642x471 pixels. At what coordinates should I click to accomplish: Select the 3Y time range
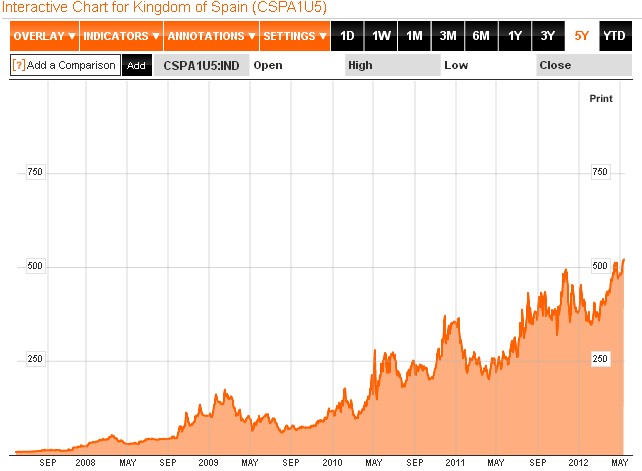click(x=548, y=36)
